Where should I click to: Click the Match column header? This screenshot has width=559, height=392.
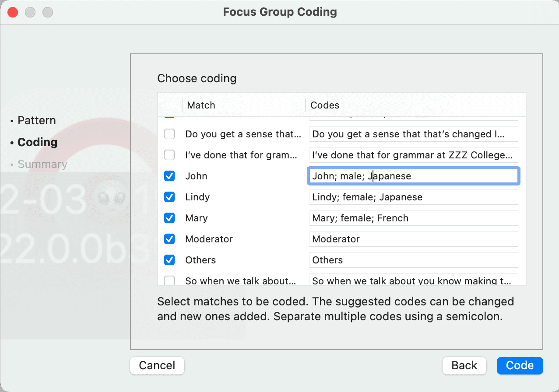243,105
